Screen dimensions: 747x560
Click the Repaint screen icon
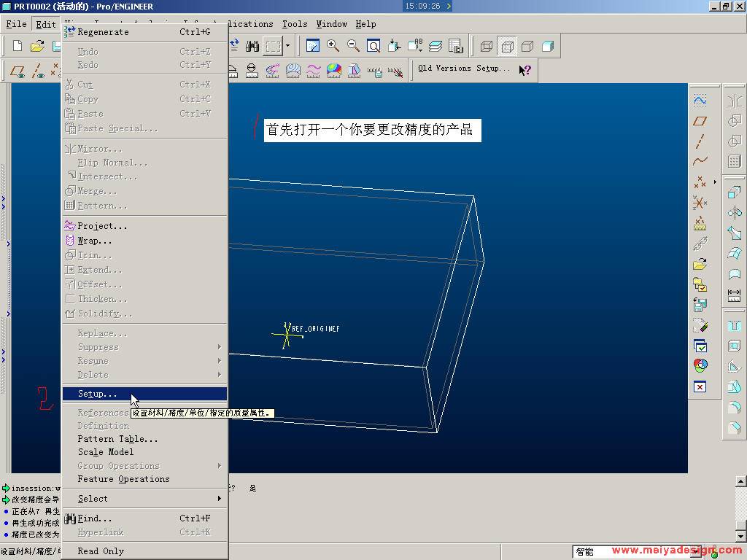[x=313, y=46]
